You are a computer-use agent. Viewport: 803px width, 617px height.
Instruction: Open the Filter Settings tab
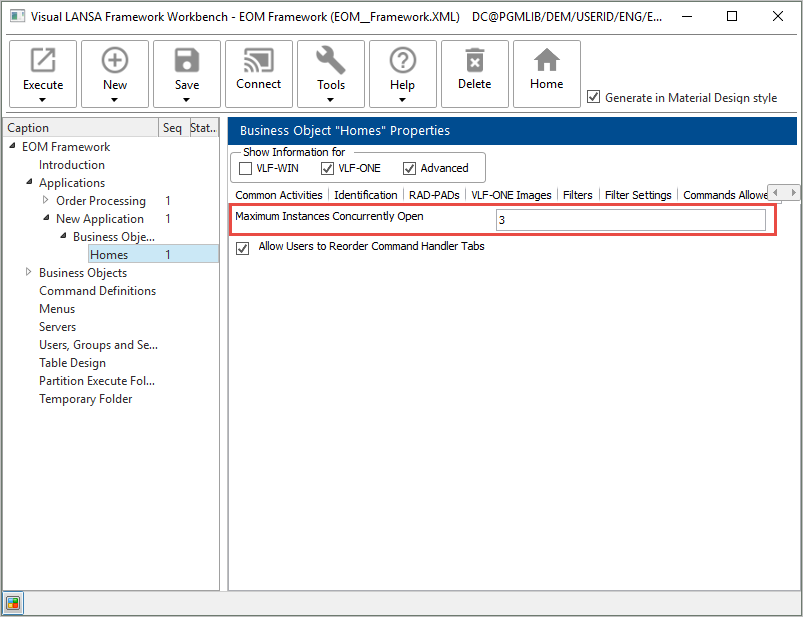(x=638, y=195)
